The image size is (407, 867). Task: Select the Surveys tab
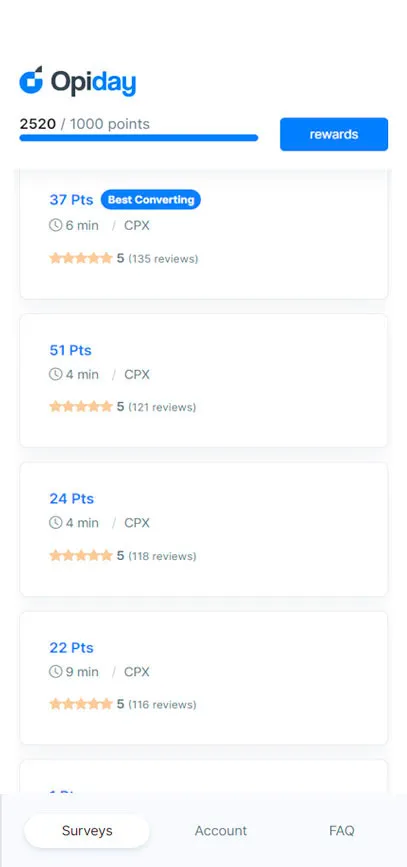pos(87,831)
